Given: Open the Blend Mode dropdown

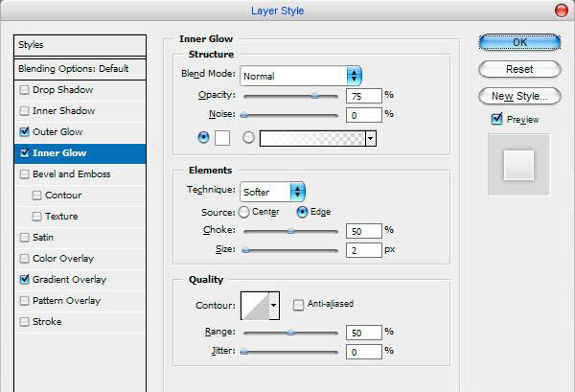Looking at the screenshot, I should click(x=301, y=76).
